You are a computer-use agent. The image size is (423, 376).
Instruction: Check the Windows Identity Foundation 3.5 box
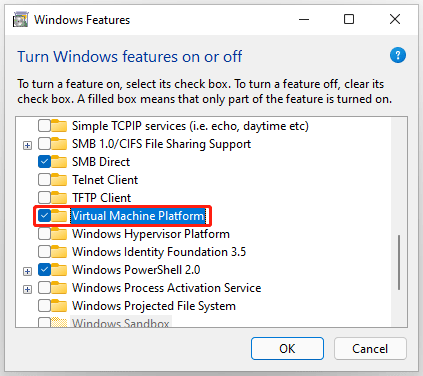point(44,252)
